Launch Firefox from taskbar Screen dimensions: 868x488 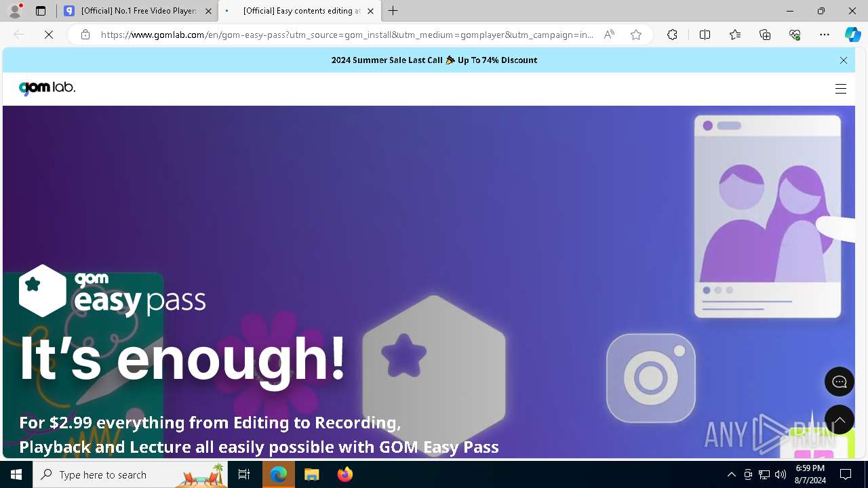(x=345, y=474)
